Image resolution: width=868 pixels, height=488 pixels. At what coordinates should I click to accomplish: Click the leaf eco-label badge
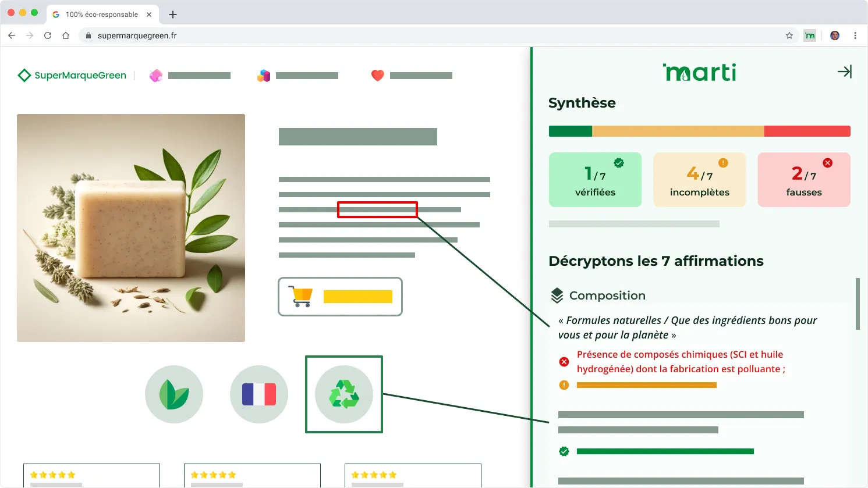click(173, 394)
